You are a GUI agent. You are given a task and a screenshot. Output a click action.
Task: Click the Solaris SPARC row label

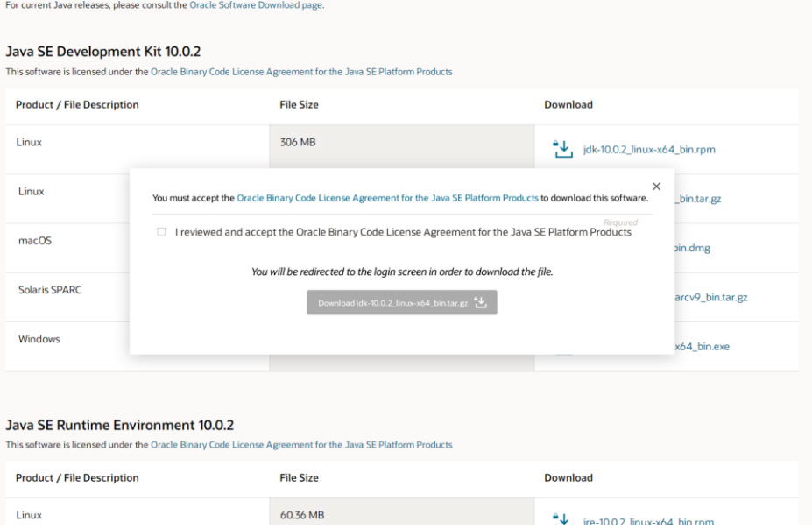point(50,290)
